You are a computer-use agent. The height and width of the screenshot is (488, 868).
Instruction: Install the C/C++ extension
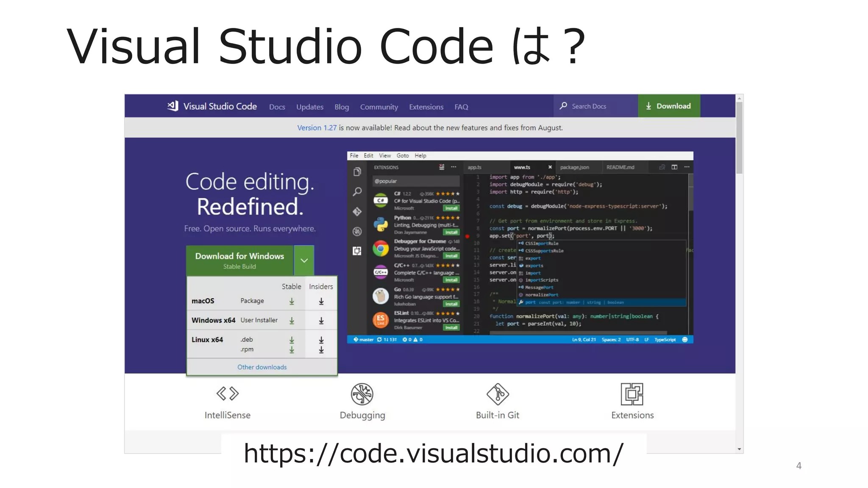(x=451, y=280)
